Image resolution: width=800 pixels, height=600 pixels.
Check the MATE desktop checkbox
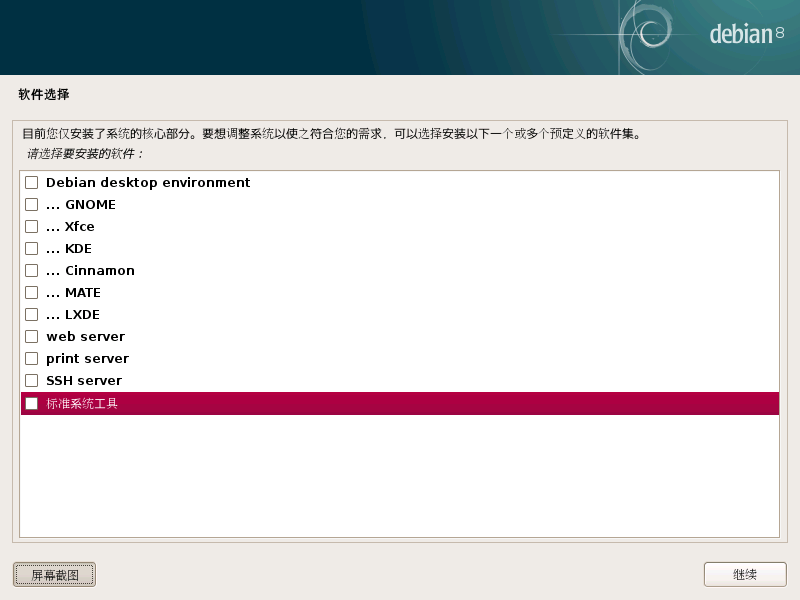tap(32, 293)
